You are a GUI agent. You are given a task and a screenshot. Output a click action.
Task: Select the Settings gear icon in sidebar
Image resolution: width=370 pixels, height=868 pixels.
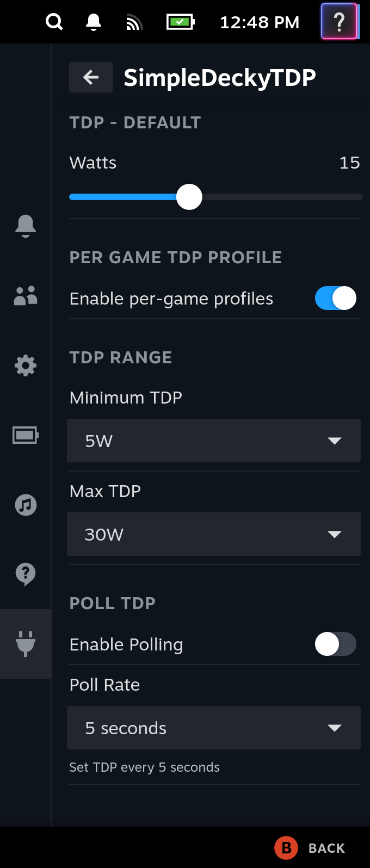pos(25,365)
